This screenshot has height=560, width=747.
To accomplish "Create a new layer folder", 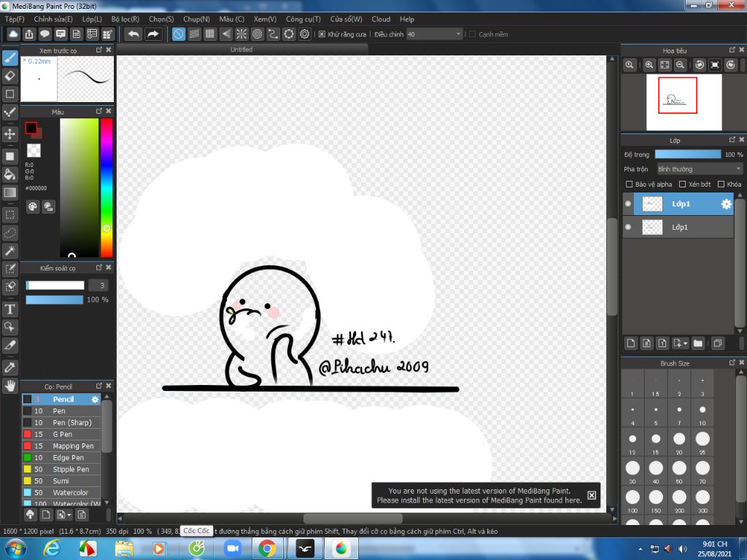I will click(698, 343).
